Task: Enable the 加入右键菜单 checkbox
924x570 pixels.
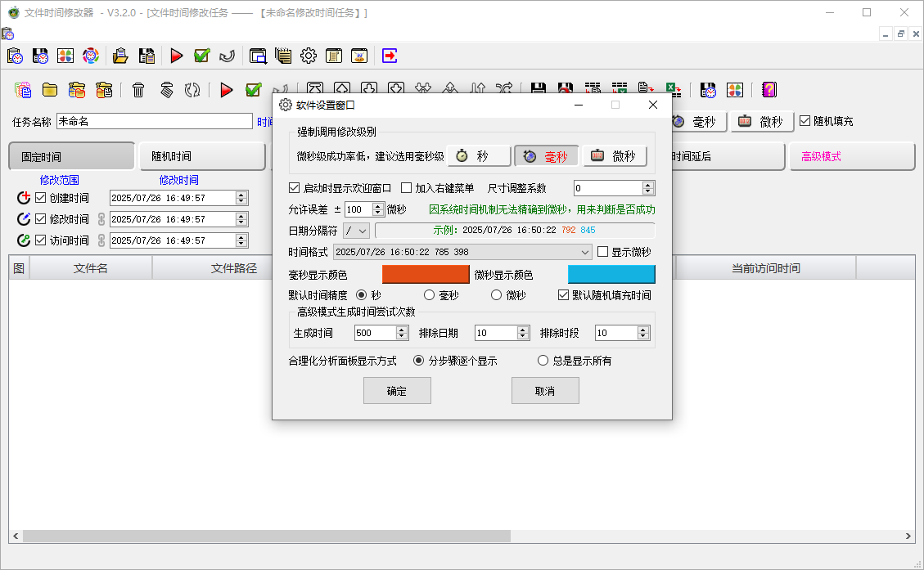Action: tap(407, 188)
